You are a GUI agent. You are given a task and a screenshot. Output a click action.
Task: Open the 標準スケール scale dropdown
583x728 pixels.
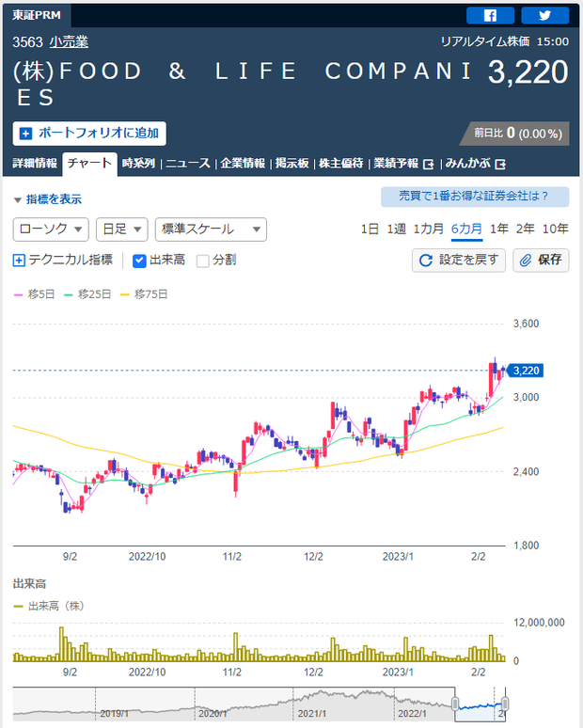[211, 229]
